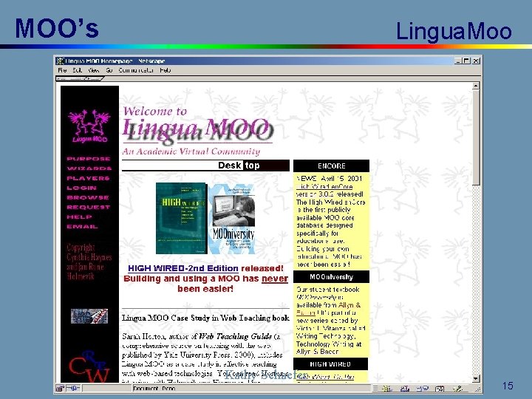Click the Desktop banner heading
Image resolution: width=532 pixels, height=399 pixels.
point(205,166)
